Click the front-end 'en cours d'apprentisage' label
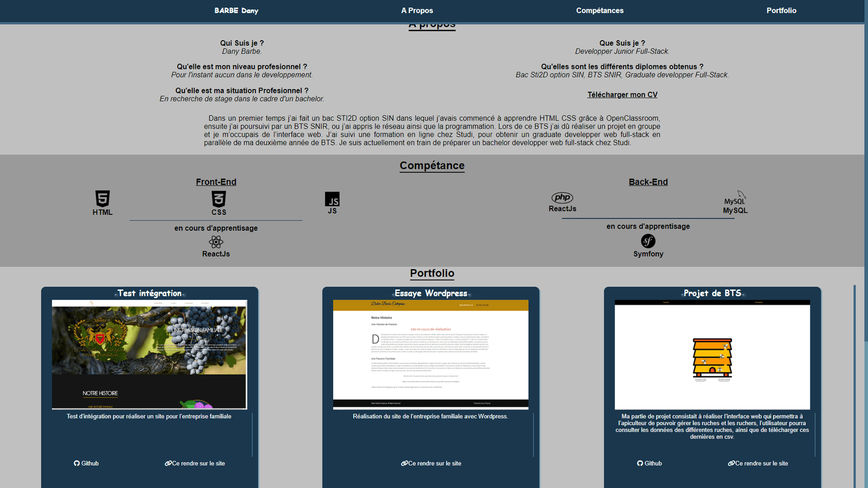Screen dimensions: 868x488 [216, 228]
